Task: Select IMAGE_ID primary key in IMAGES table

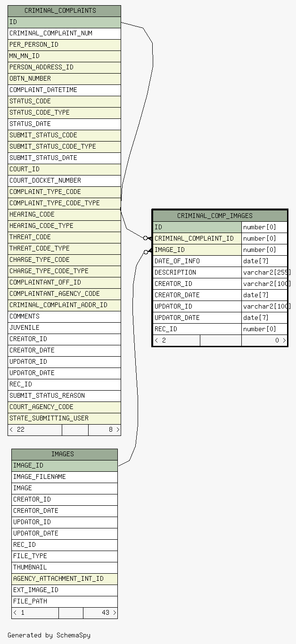Action: 65,466
